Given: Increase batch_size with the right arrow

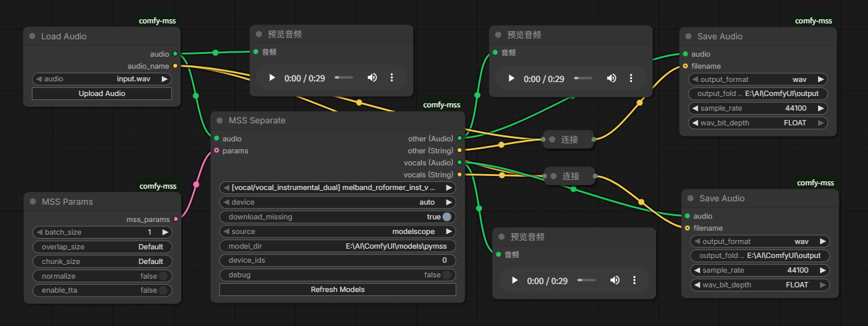Looking at the screenshot, I should [165, 233].
